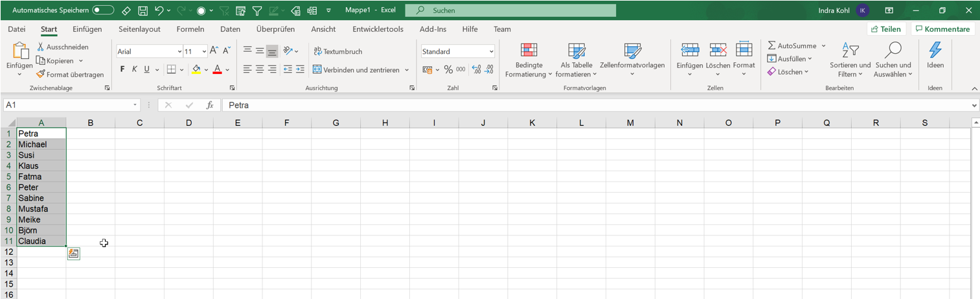The width and height of the screenshot is (980, 299).
Task: Open Sortieren und Filtern
Action: point(850,60)
